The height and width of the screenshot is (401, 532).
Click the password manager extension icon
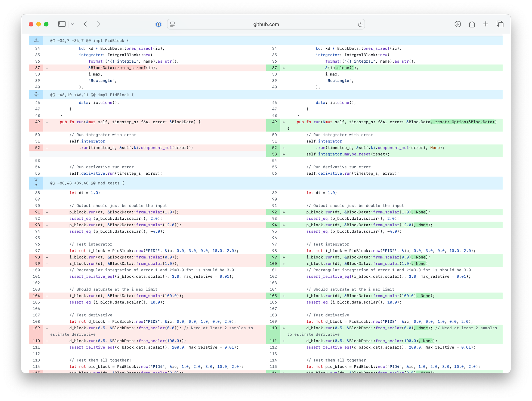pyautogui.click(x=159, y=24)
